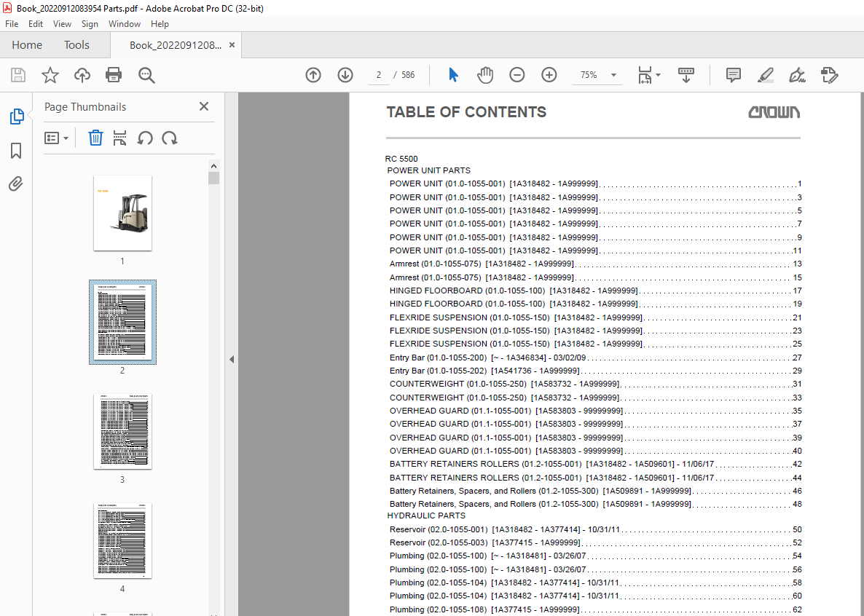
Task: Click the POWER UNIT PARTS heading
Action: (428, 170)
